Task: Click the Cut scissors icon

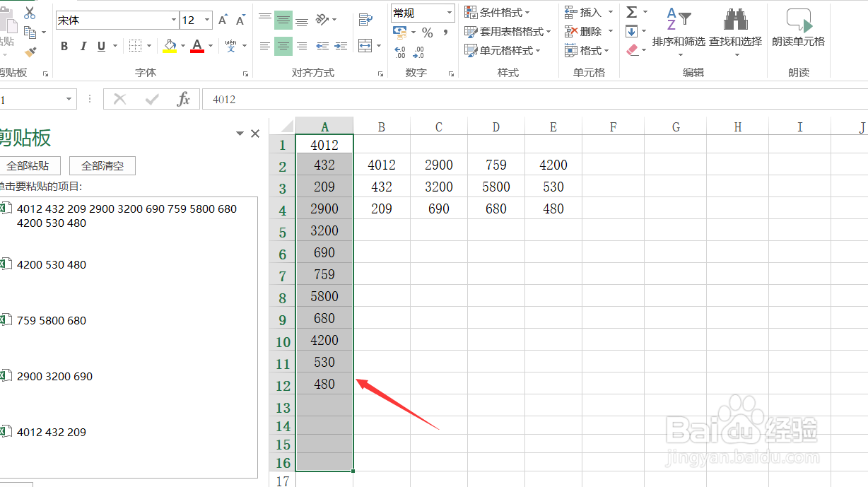Action: pos(30,13)
